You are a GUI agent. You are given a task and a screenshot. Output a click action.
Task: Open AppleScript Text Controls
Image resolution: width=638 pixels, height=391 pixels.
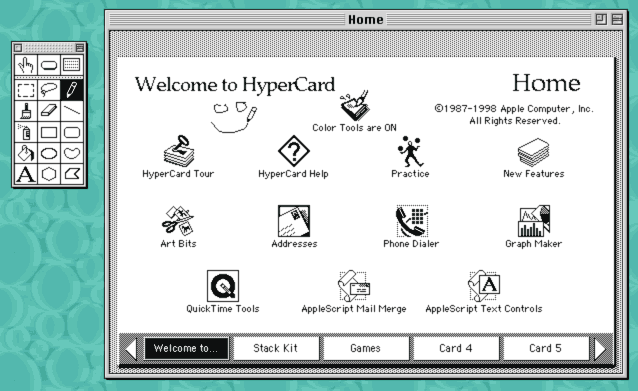(484, 292)
